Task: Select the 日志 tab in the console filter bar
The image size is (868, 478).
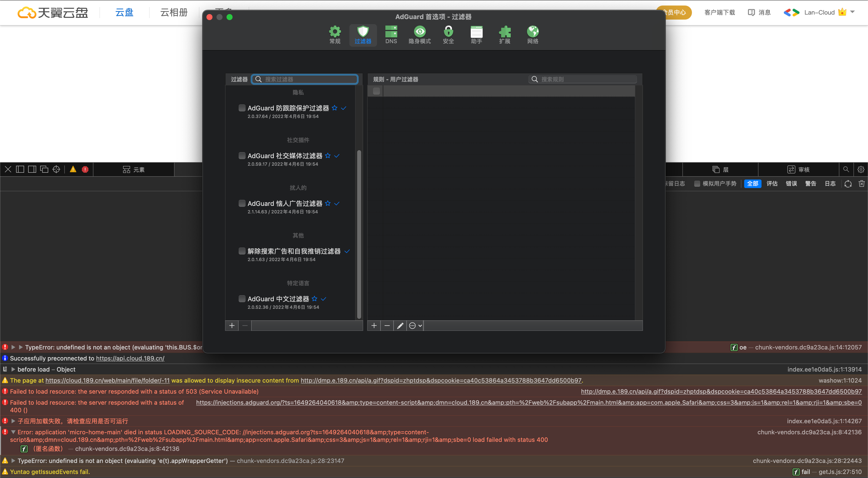Action: click(830, 184)
